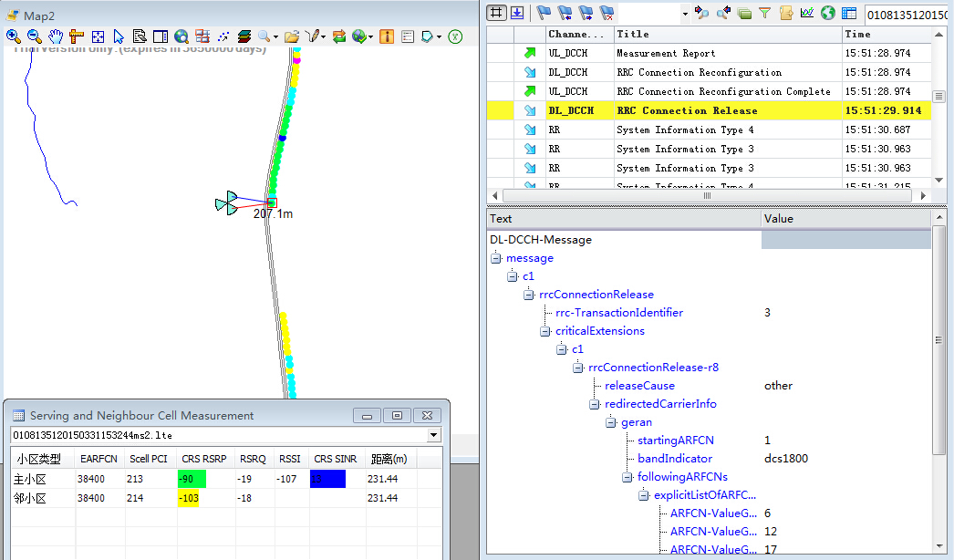Click the green -90 RSRP cell

[x=192, y=479]
